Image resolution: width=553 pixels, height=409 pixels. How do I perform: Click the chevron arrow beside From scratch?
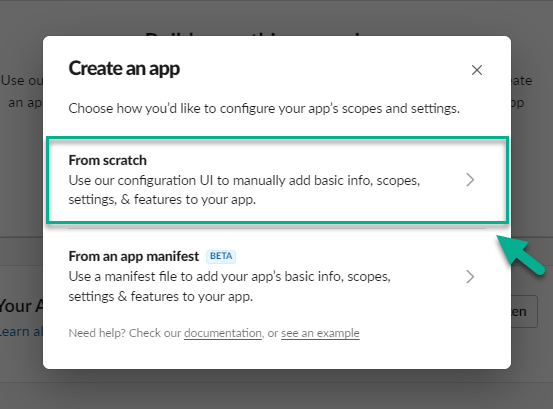click(x=470, y=180)
